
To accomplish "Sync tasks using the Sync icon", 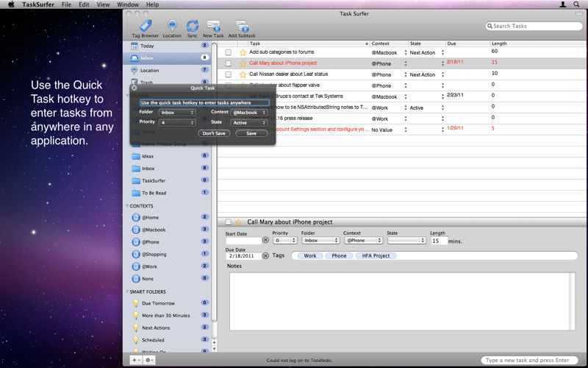I will point(193,26).
